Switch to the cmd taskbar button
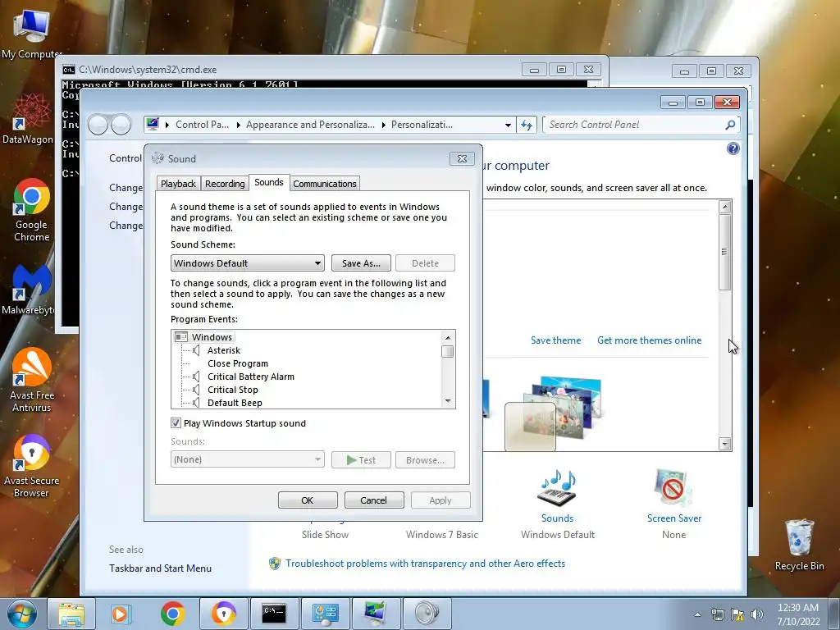 [x=274, y=614]
